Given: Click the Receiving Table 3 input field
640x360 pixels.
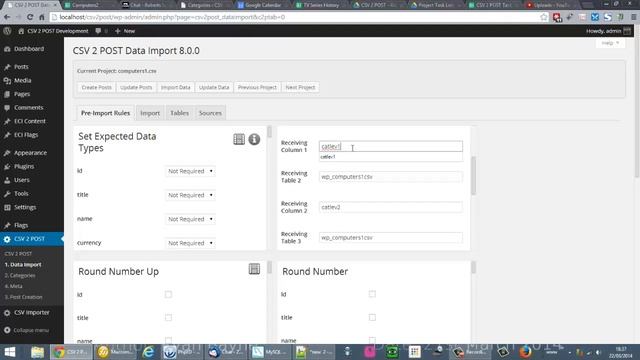Looking at the screenshot, I should coord(391,238).
